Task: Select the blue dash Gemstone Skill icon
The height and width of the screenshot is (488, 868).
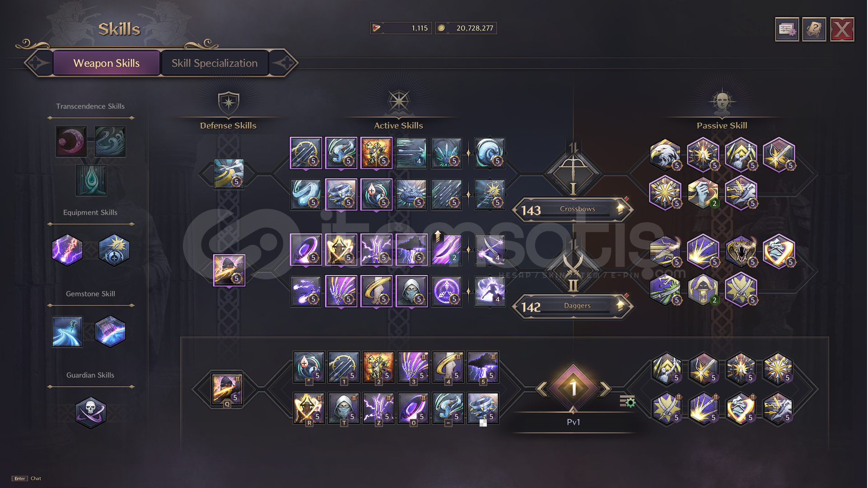Action: tap(67, 331)
